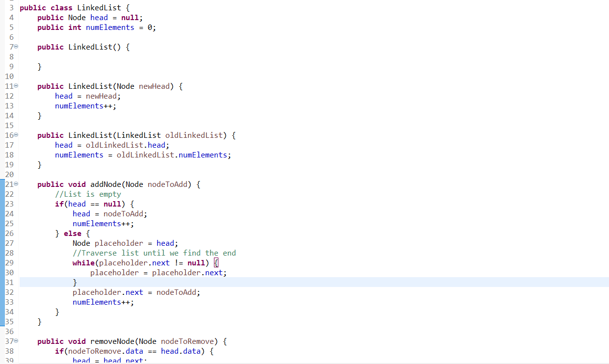Click the highlighted opening brace on line 29
Image resolution: width=609 pixels, height=364 pixels.
click(x=216, y=263)
